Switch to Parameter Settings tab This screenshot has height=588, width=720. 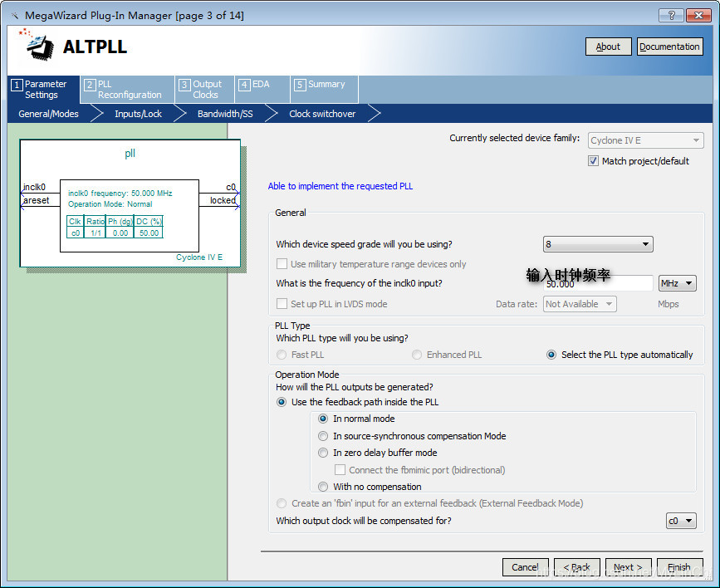[x=44, y=89]
